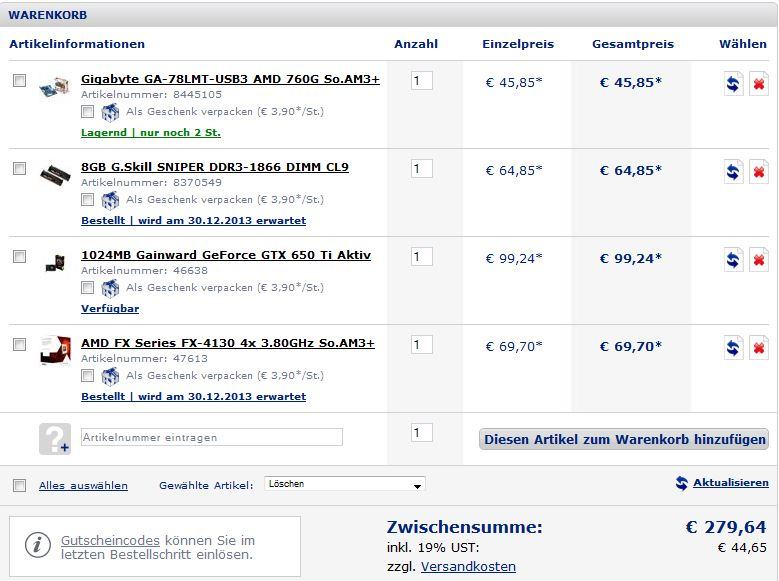Delete the Gigabyte GA-78LMT-USB3 item with red X
This screenshot has width=779, height=581.
coord(759,83)
